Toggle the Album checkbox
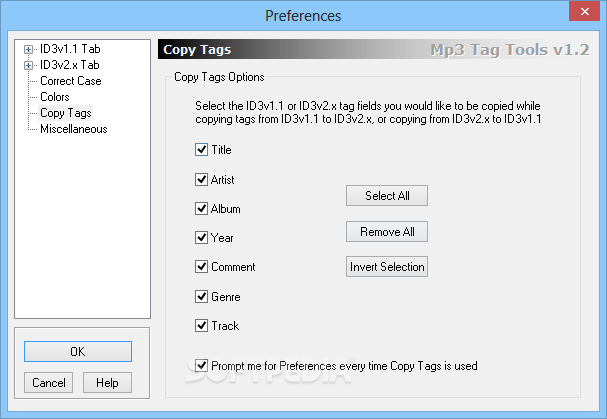The image size is (607, 419). (201, 208)
